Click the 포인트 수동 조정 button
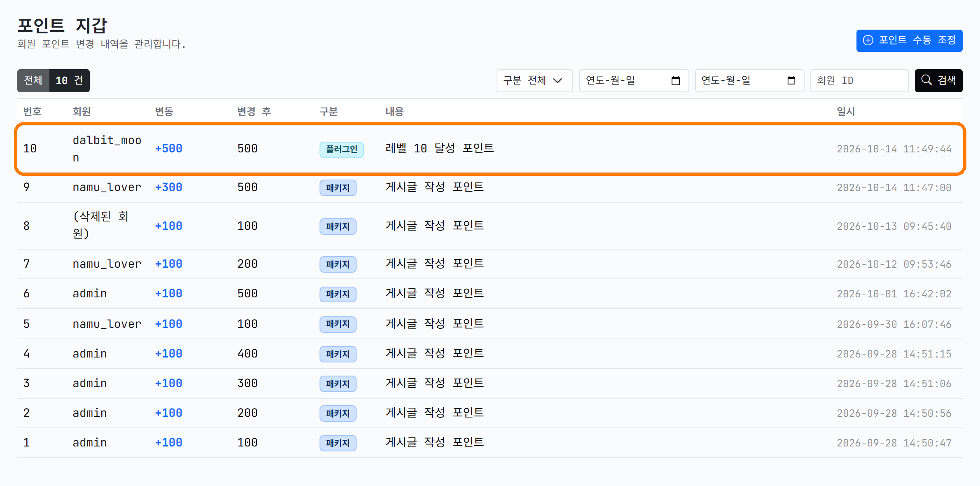 (909, 40)
